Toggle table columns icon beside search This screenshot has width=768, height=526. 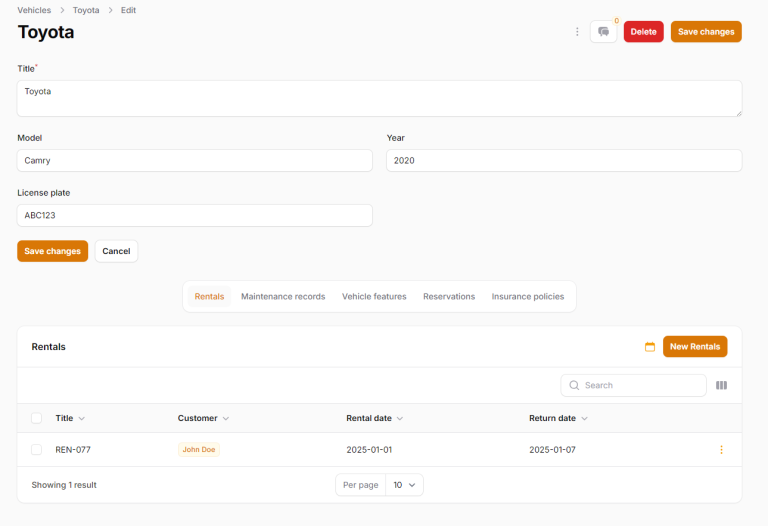click(x=721, y=385)
